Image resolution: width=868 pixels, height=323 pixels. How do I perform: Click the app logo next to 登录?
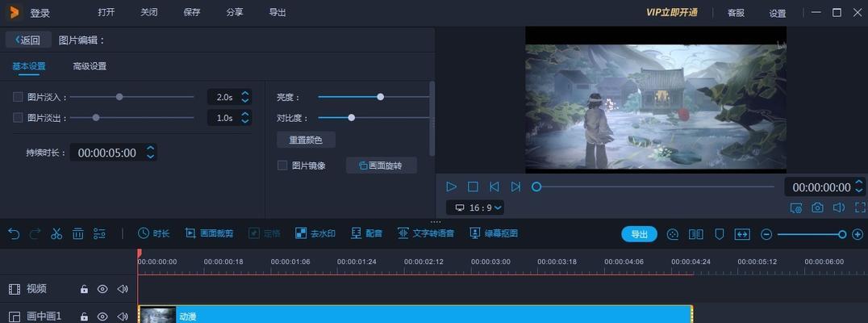15,12
